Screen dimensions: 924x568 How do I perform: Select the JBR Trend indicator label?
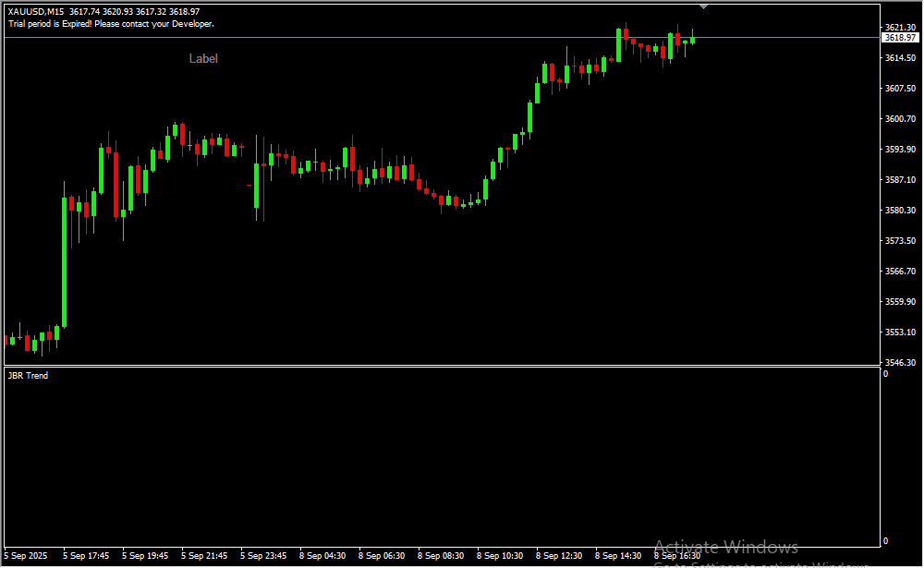(28, 376)
